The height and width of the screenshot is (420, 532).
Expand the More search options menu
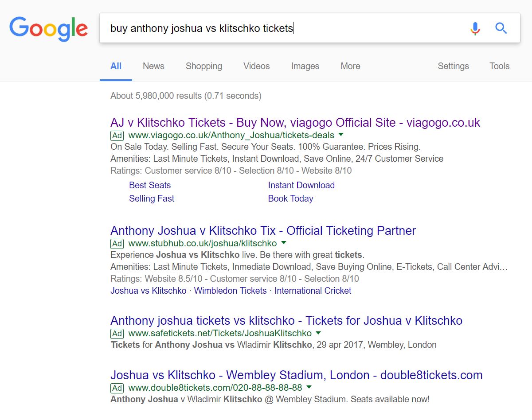(x=350, y=66)
